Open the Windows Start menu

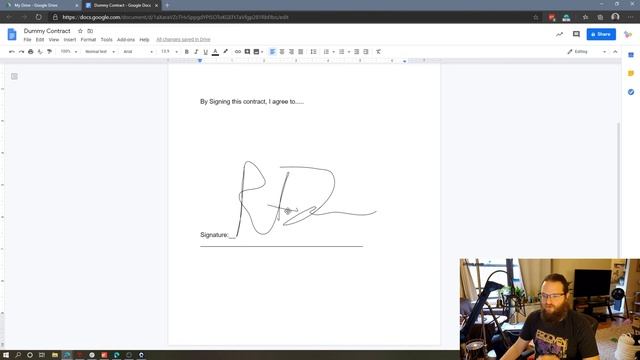(x=6, y=355)
